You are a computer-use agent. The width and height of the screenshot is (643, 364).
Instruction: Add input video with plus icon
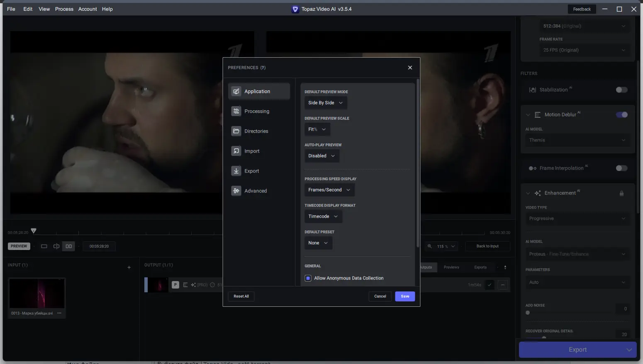[129, 267]
